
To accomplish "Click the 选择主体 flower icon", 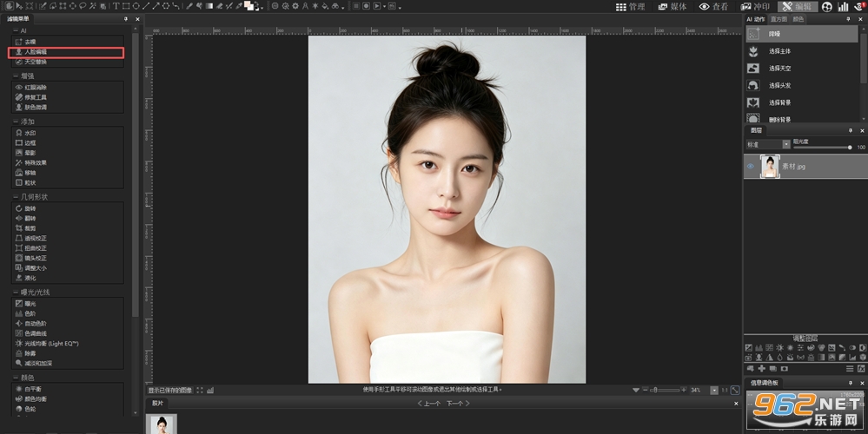I will pyautogui.click(x=752, y=51).
